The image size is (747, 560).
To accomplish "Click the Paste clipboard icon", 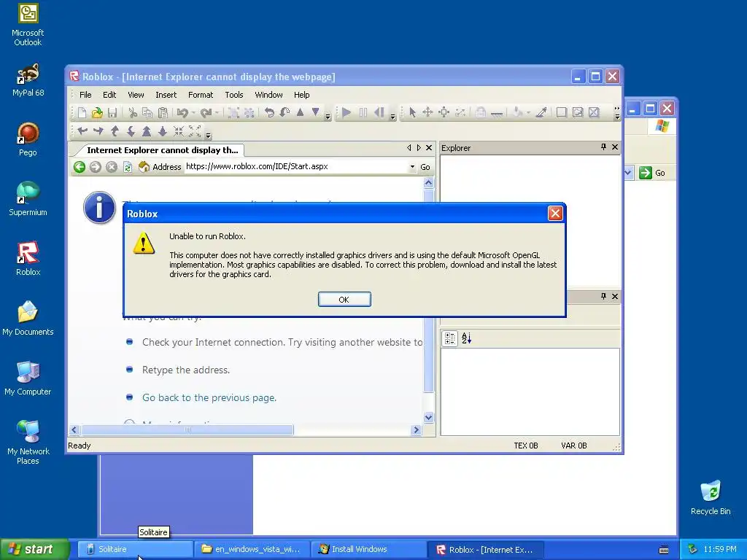I will (x=163, y=112).
